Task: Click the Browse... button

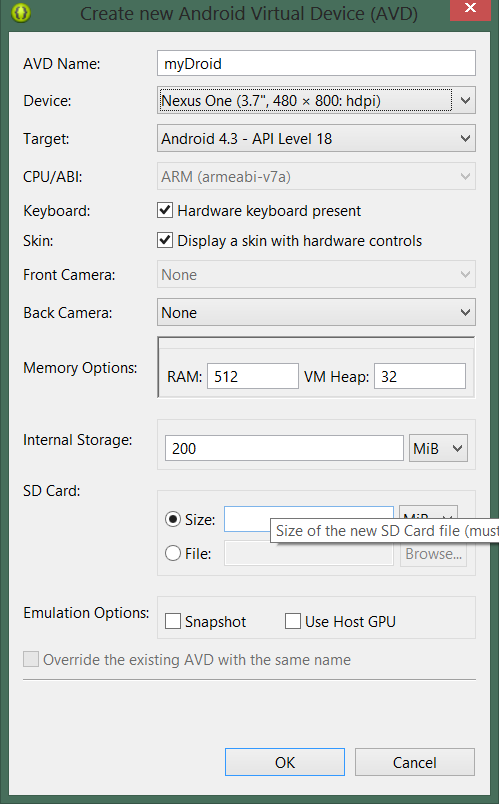Action: [433, 554]
